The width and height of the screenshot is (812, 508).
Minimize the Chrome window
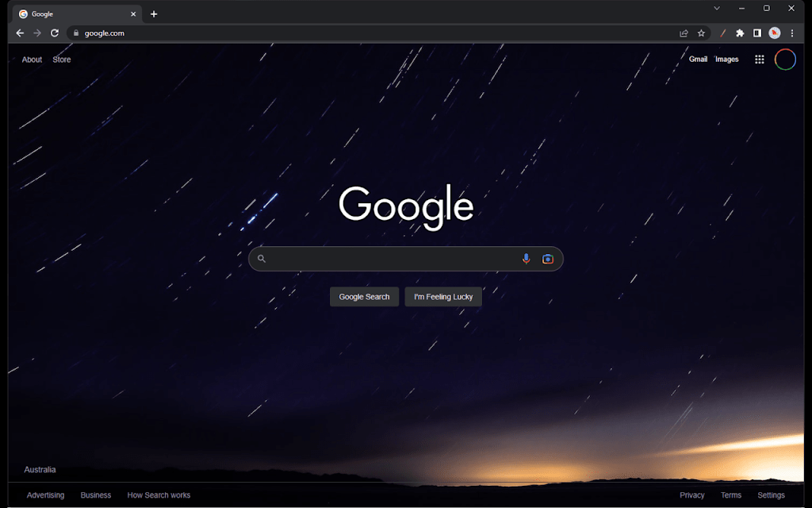pyautogui.click(x=741, y=8)
